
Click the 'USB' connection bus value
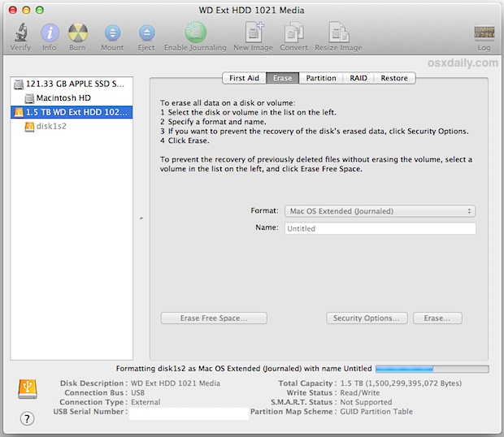[137, 392]
